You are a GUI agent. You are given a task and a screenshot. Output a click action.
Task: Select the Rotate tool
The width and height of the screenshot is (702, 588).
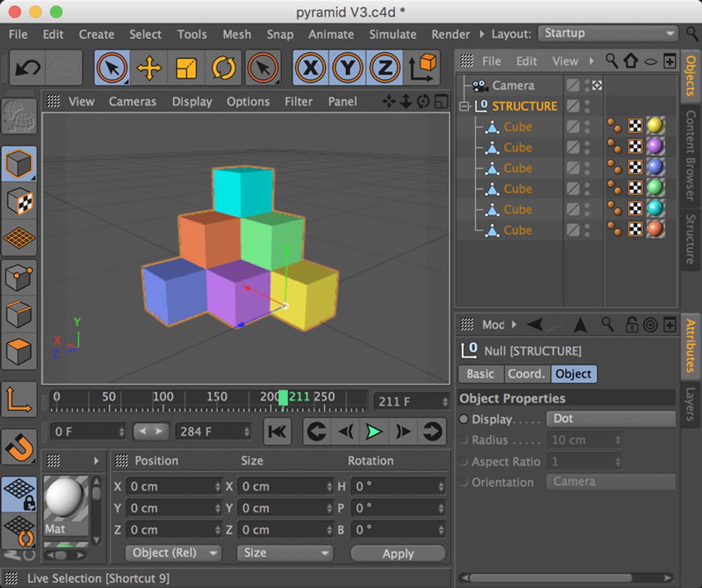[223, 68]
